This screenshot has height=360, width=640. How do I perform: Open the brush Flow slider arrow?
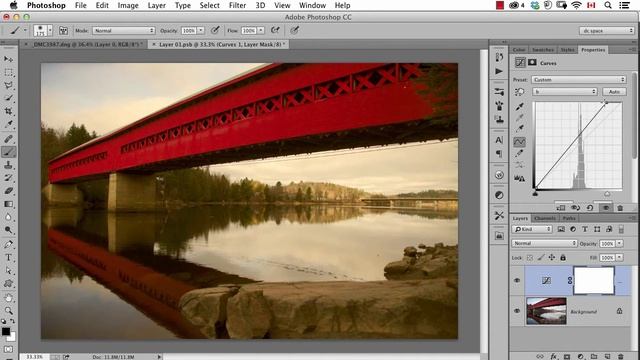261,31
